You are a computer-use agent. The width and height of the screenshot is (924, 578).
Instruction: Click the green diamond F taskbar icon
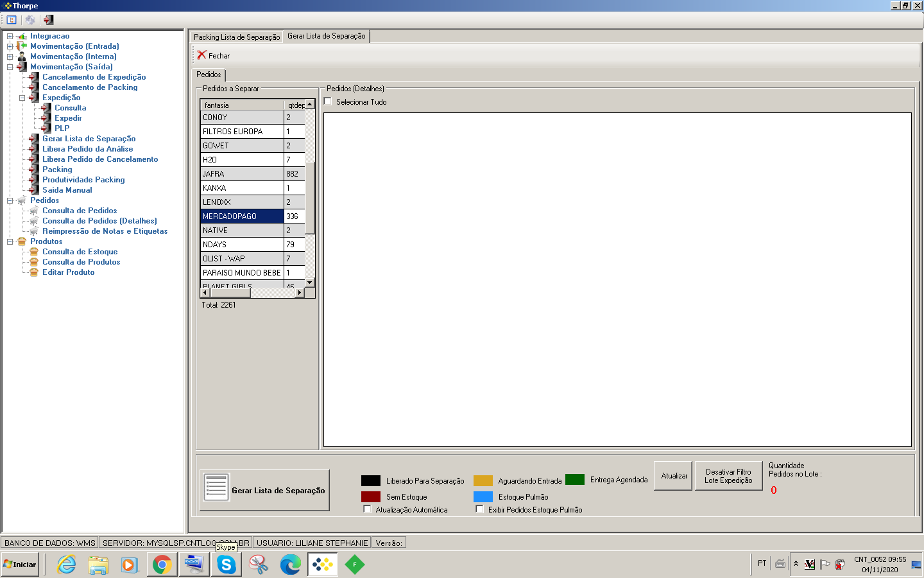pyautogui.click(x=355, y=565)
